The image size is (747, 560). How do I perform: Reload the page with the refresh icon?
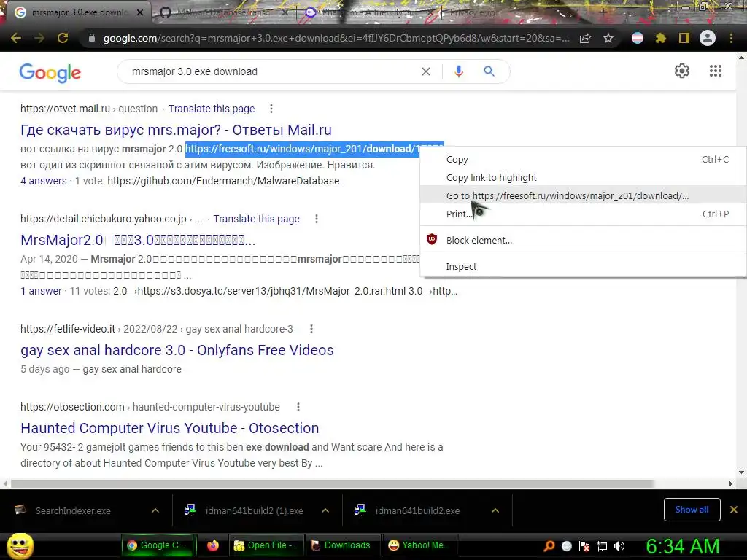63,38
